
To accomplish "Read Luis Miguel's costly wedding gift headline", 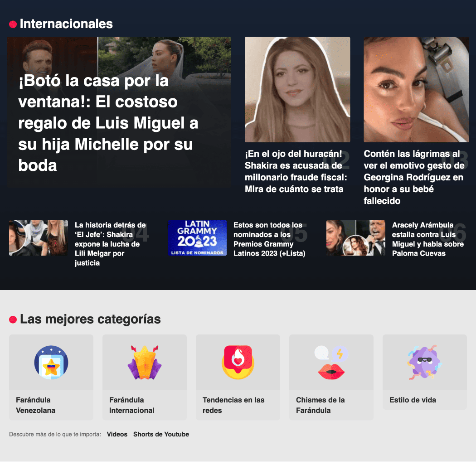I will (x=108, y=123).
